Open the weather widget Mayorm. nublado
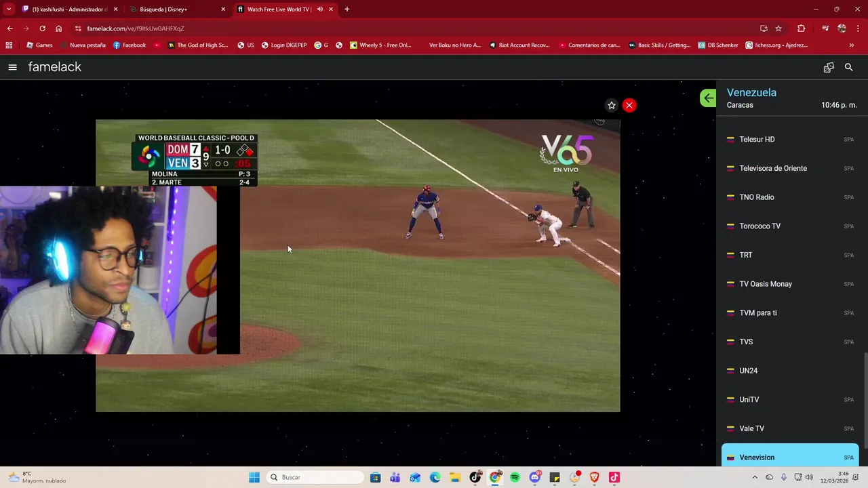 pos(37,477)
